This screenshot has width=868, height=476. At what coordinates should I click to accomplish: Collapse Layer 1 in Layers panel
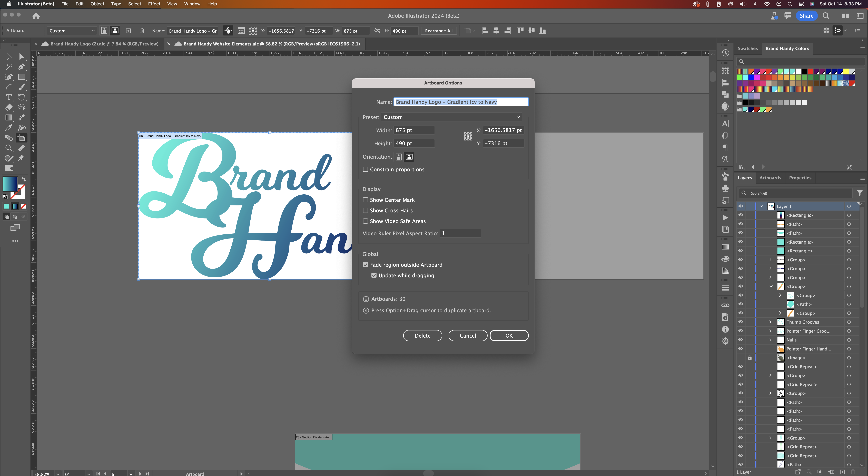coord(762,206)
